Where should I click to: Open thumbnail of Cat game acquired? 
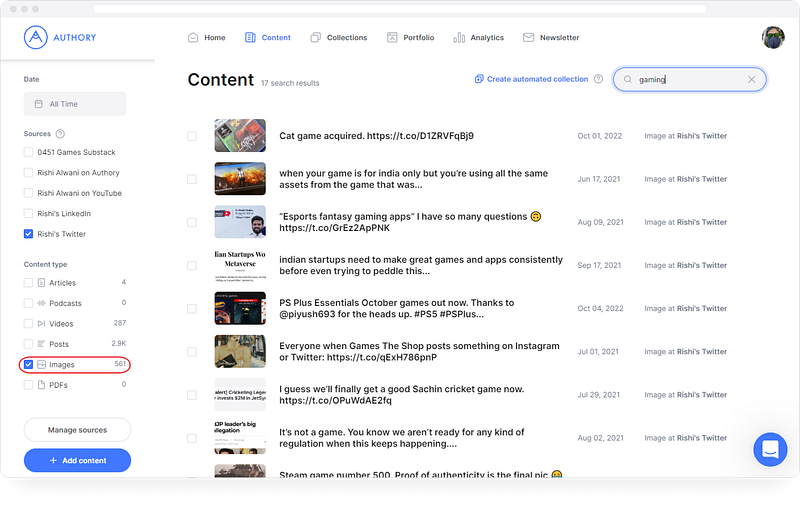pos(240,136)
